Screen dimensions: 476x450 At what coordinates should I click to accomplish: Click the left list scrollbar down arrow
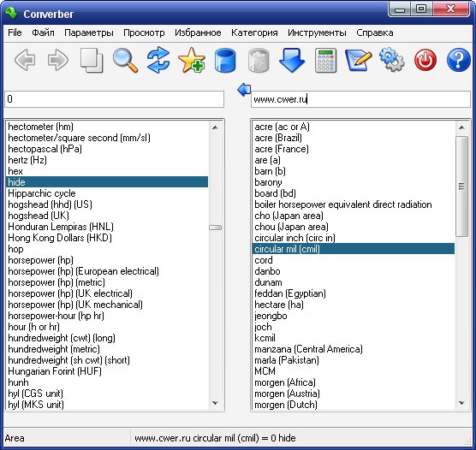[x=215, y=403]
